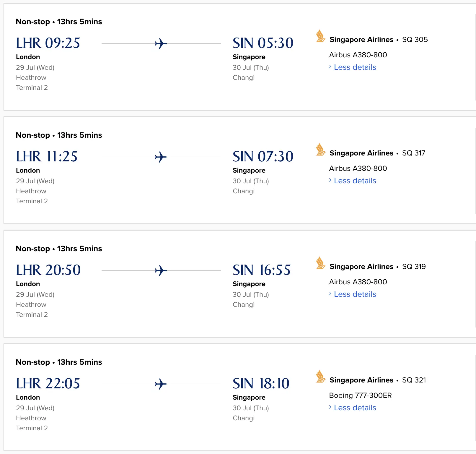Click the airplane icon on the SQ 319 flight

pos(161,270)
